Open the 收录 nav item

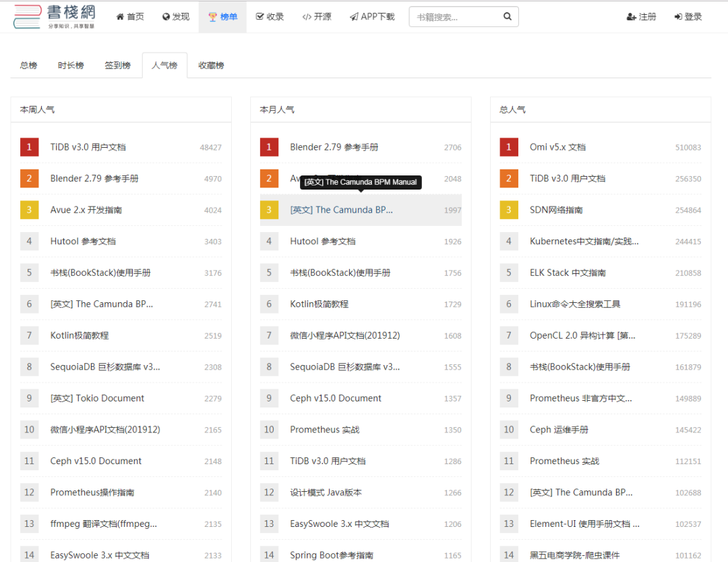(x=270, y=17)
